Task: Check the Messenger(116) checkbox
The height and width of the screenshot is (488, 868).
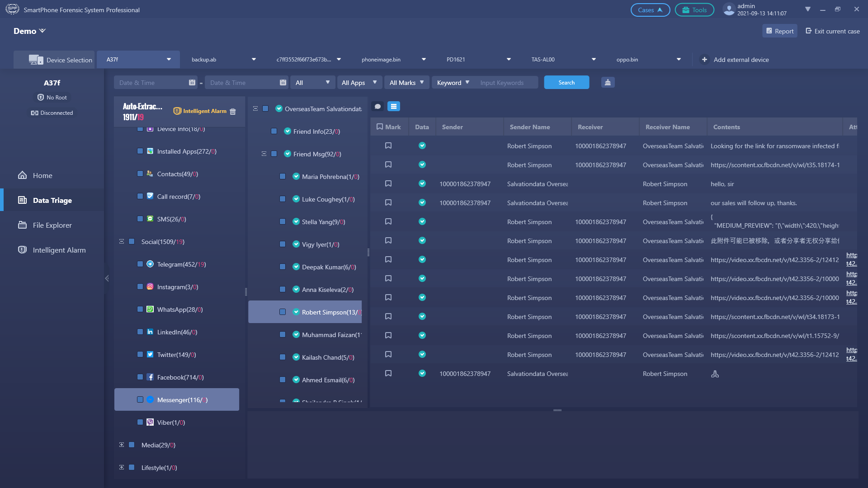Action: coord(140,400)
